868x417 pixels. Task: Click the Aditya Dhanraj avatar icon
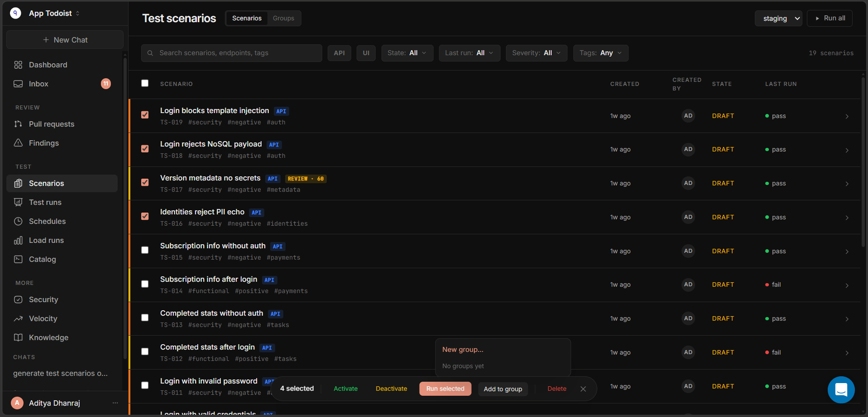17,403
